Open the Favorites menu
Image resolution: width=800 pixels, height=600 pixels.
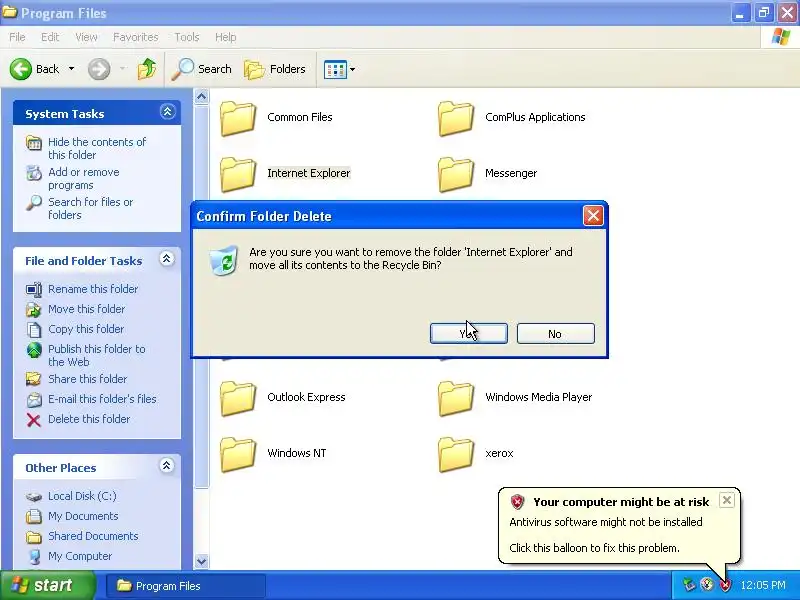(x=135, y=37)
